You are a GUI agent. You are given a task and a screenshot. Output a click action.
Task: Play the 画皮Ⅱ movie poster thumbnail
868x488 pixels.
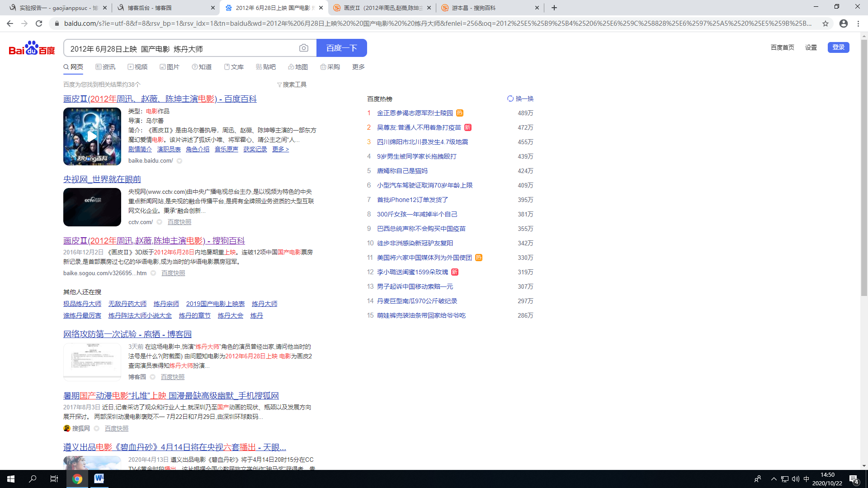[92, 136]
